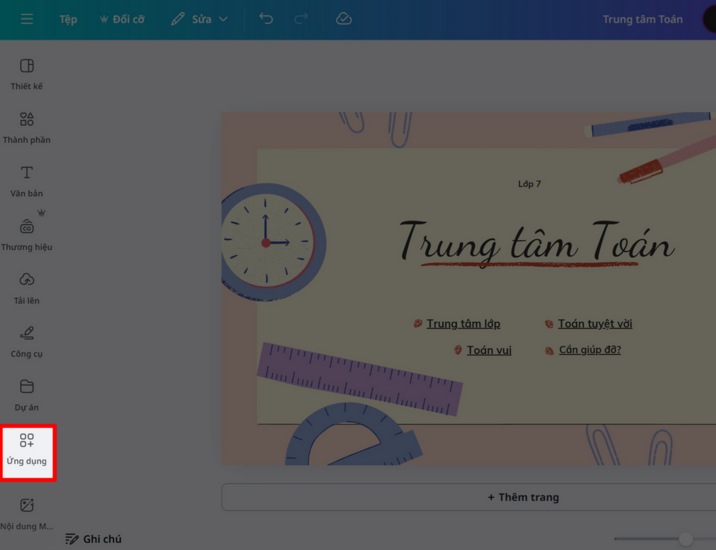716x550 pixels.
Task: Open the Dự án projects panel
Action: pyautogui.click(x=27, y=394)
